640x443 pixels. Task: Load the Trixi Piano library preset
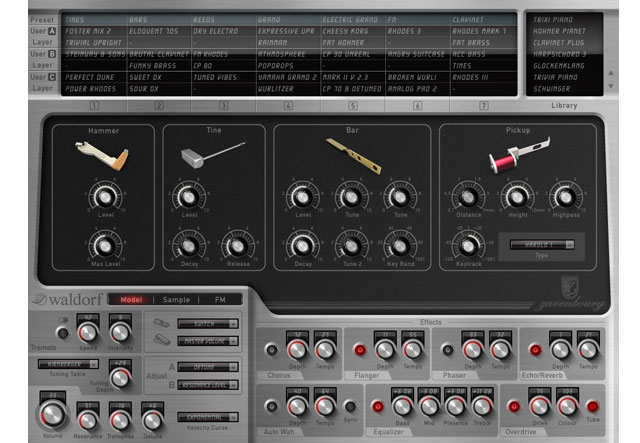pos(553,20)
